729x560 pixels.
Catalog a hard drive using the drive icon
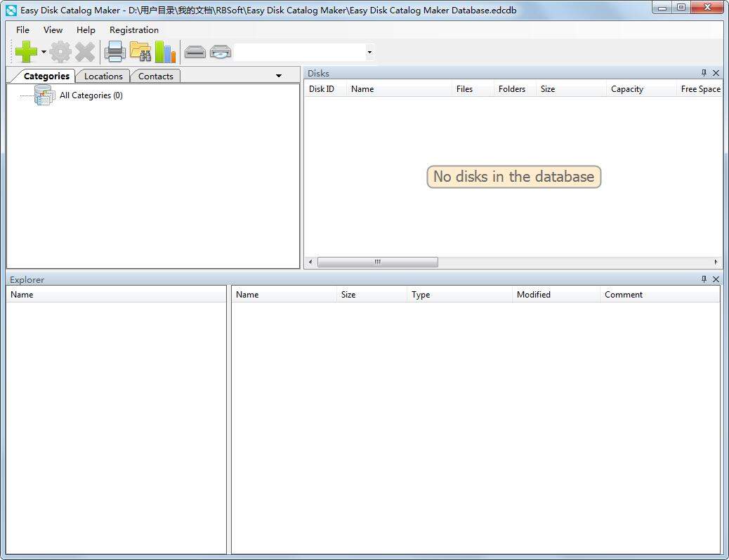195,51
